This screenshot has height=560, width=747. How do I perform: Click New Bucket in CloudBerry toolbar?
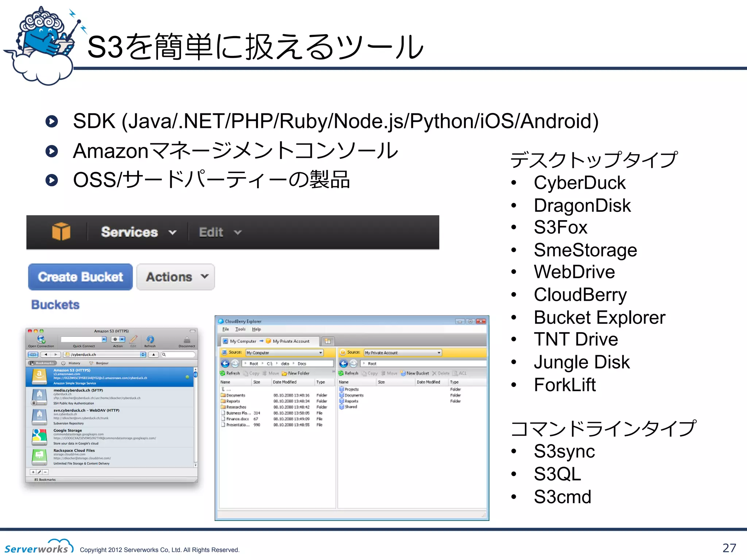pos(415,373)
